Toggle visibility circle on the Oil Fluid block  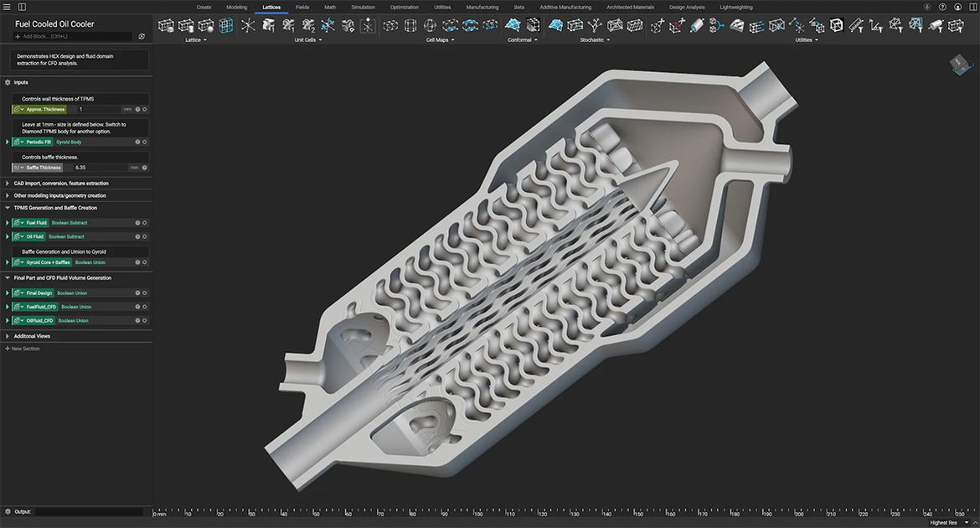point(144,236)
